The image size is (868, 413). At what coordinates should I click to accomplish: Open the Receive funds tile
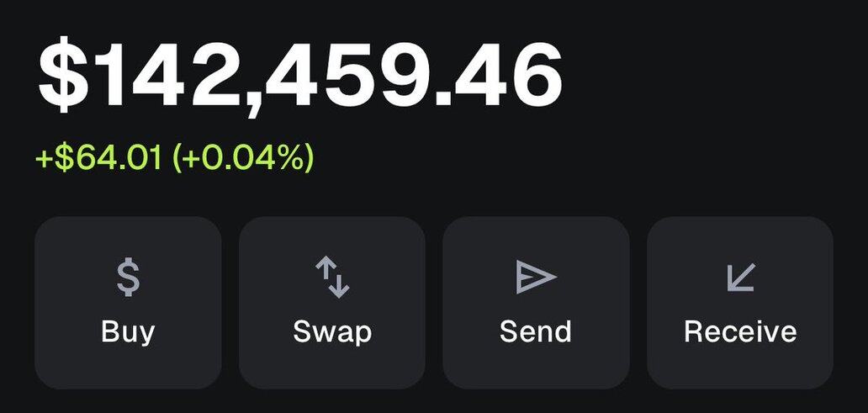(x=740, y=302)
